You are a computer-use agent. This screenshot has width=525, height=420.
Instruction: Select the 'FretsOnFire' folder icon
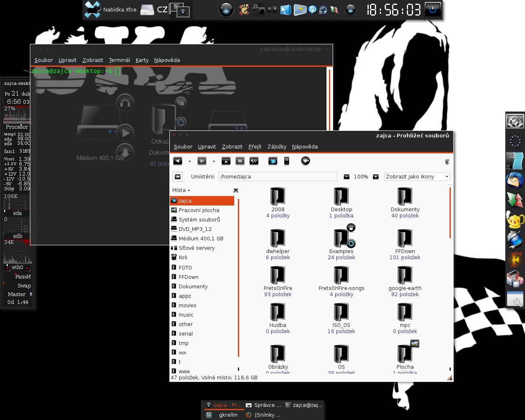click(278, 275)
